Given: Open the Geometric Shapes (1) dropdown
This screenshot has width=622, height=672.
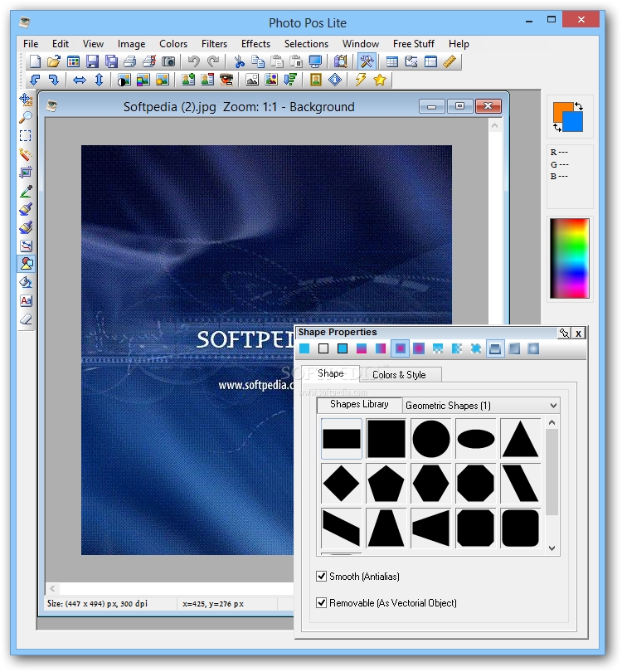Looking at the screenshot, I should coord(481,406).
